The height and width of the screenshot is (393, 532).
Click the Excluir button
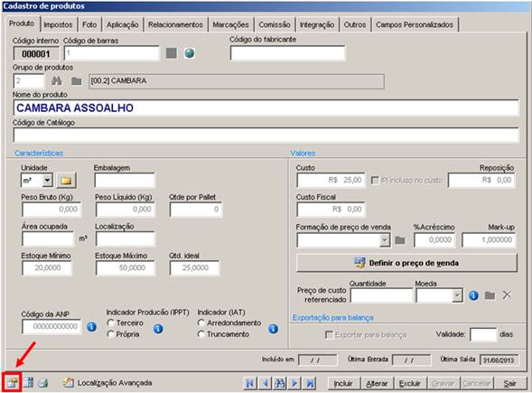410,383
